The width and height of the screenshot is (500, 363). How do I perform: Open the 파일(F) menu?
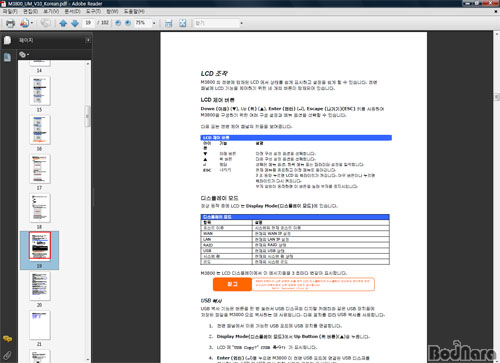click(x=10, y=11)
